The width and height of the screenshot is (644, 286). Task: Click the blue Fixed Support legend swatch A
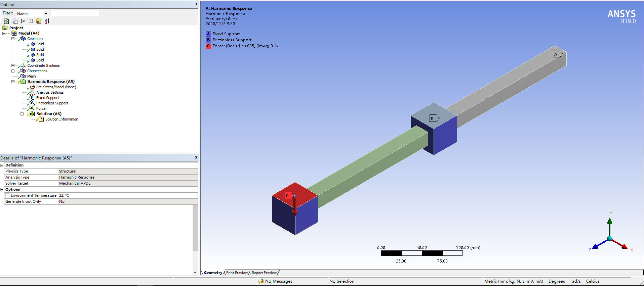coord(208,34)
